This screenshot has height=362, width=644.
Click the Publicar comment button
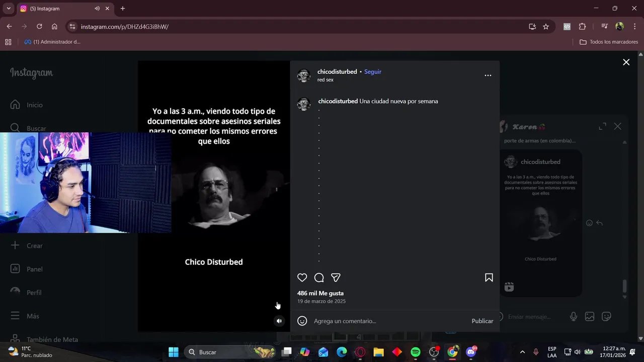point(482,321)
